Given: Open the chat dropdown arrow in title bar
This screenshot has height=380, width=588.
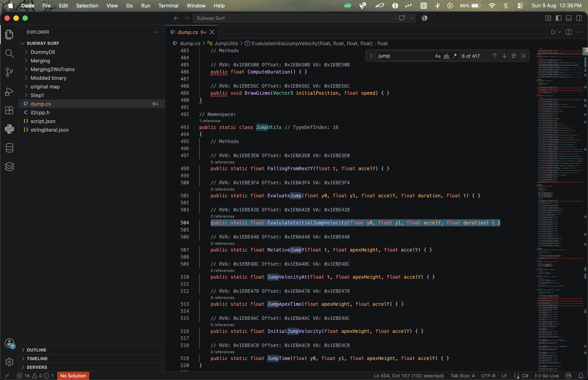Looking at the screenshot, I should [411, 18].
